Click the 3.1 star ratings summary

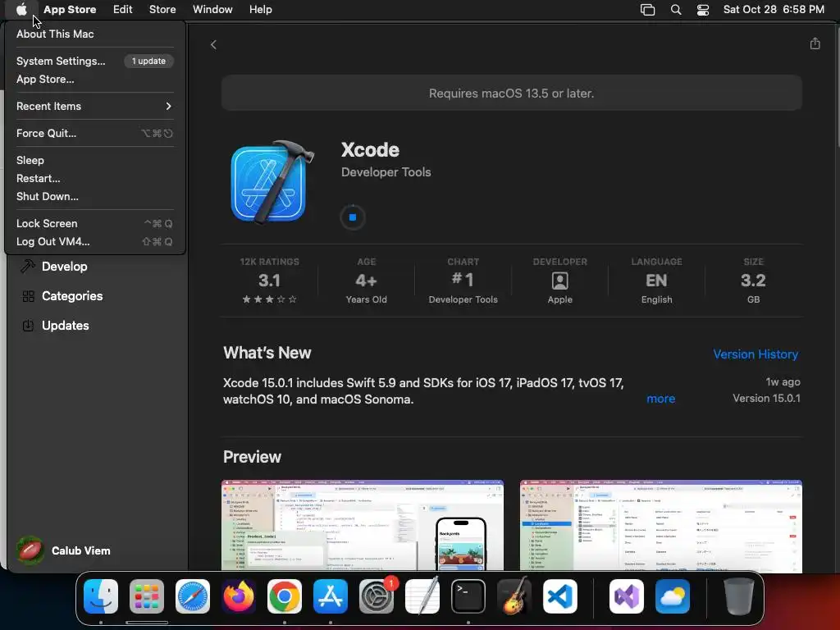pos(269,281)
